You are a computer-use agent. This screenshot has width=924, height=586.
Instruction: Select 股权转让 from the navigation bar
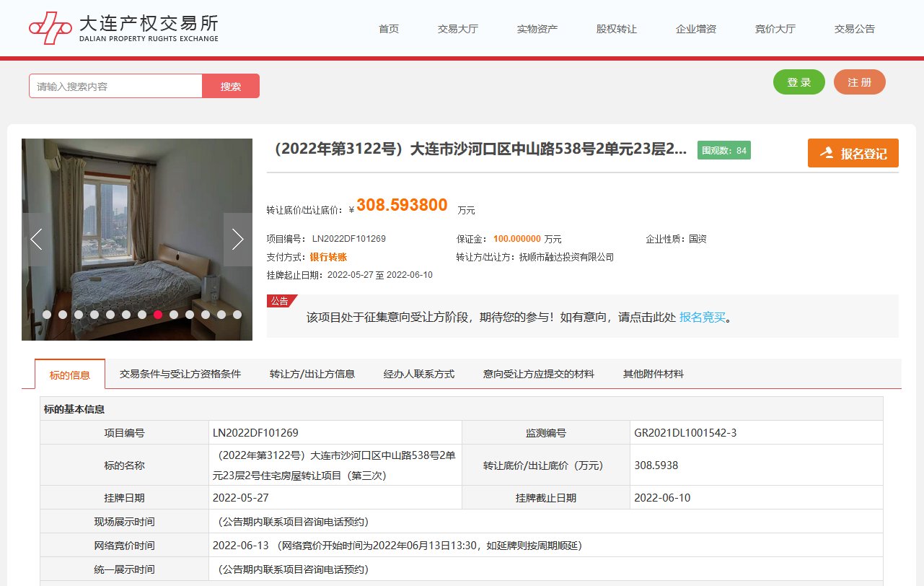click(617, 29)
